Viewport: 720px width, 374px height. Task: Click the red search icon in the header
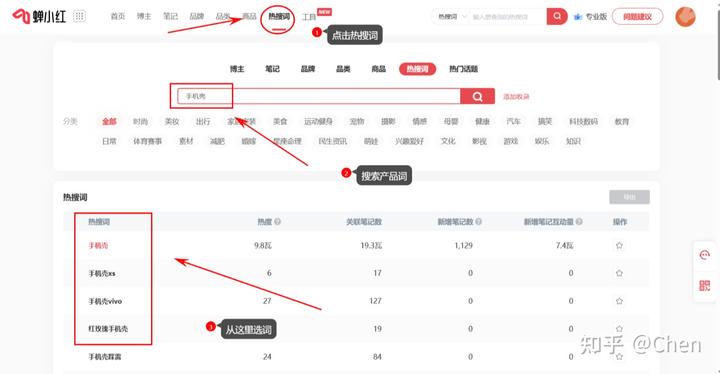pos(557,17)
